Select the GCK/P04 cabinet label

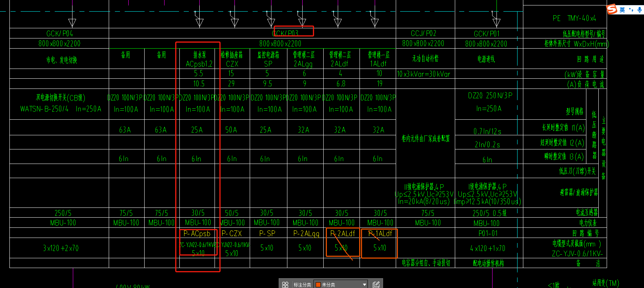(x=60, y=33)
